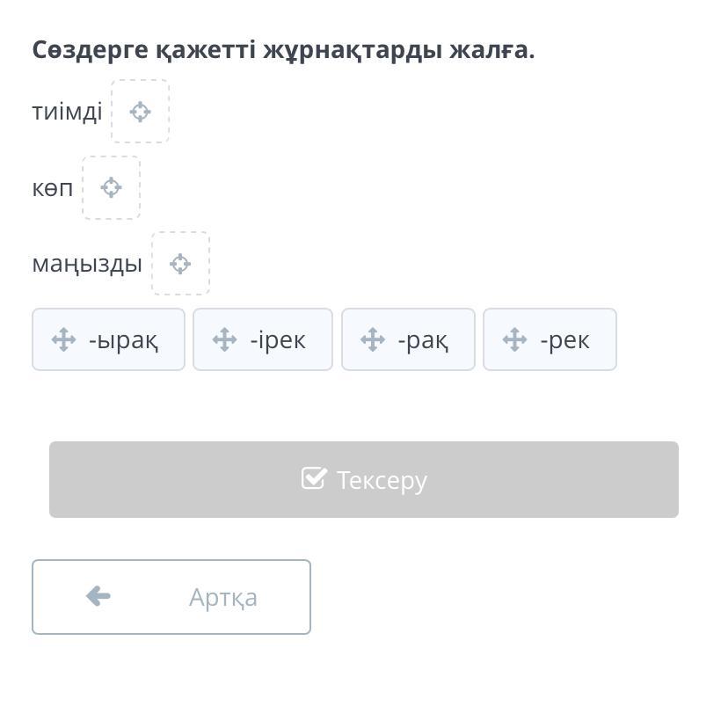728x728 pixels.
Task: Click the move handle on -рек tile
Action: click(514, 339)
